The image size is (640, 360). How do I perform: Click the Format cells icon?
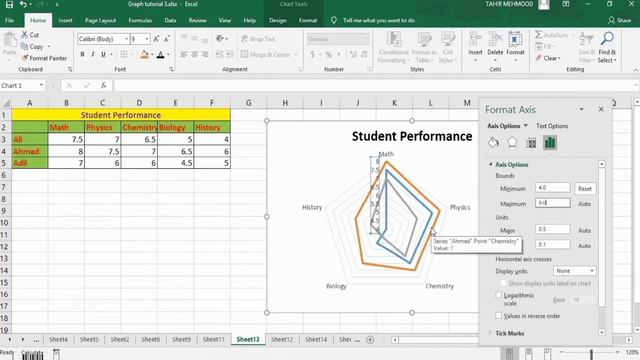click(x=515, y=40)
